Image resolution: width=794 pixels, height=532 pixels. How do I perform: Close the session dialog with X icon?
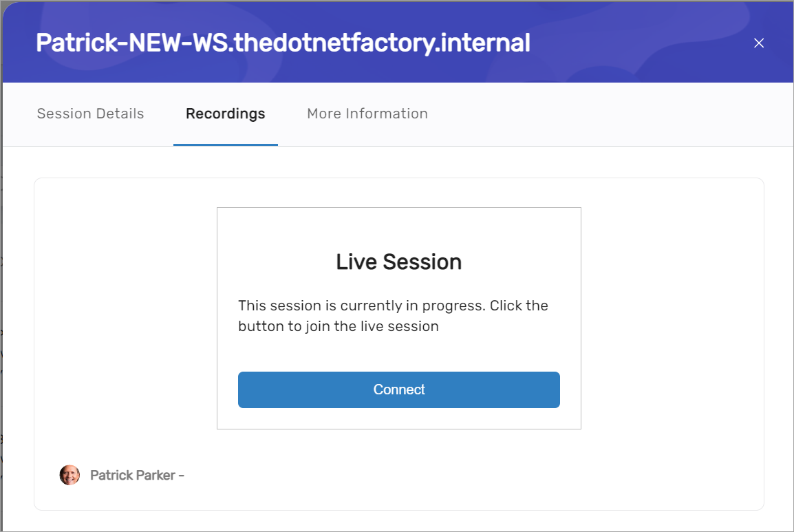point(759,43)
